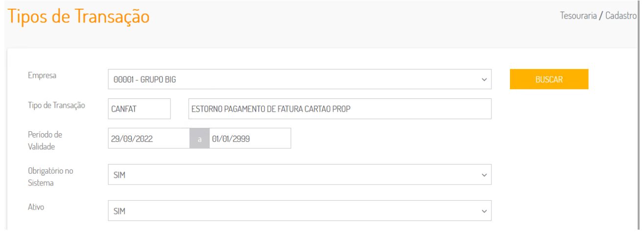Go to the Tesouraria breadcrumb

click(578, 16)
